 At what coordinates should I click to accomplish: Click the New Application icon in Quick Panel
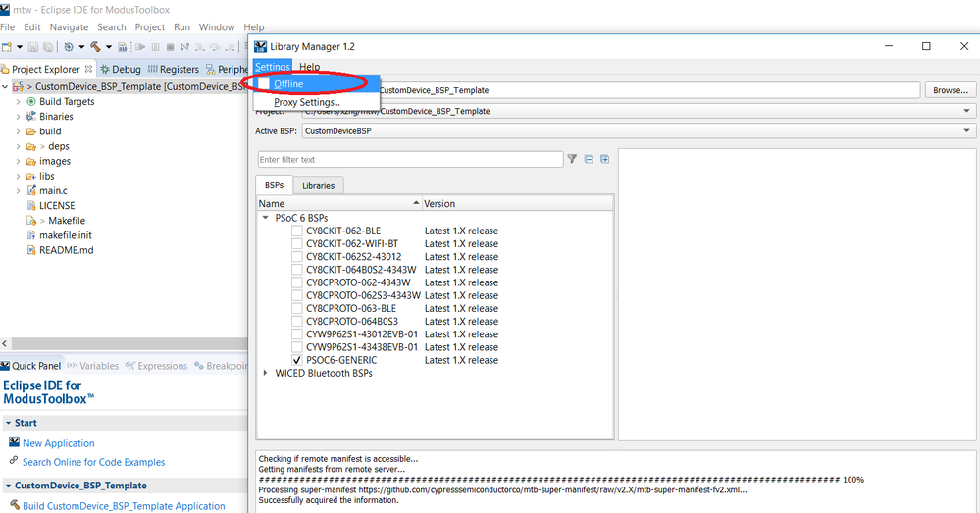click(15, 442)
